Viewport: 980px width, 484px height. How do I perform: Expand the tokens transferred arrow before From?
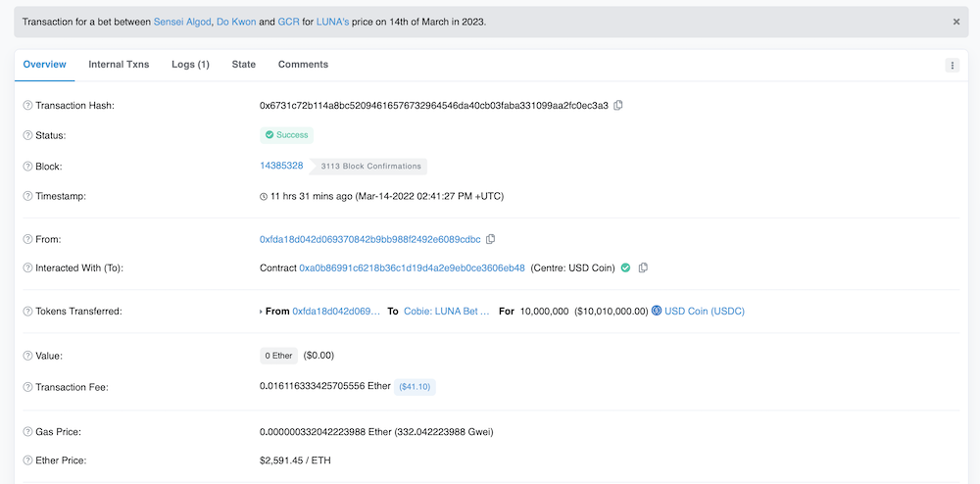pyautogui.click(x=262, y=311)
